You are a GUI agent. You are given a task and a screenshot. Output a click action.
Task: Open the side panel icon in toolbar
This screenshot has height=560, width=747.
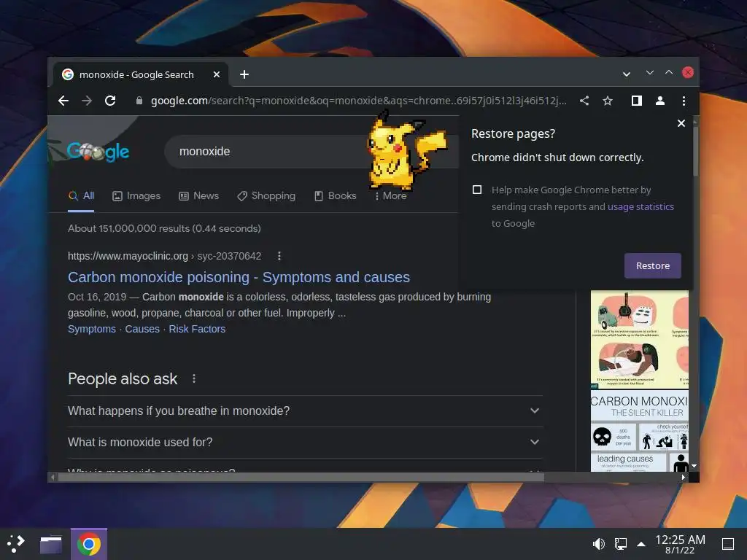tap(636, 101)
